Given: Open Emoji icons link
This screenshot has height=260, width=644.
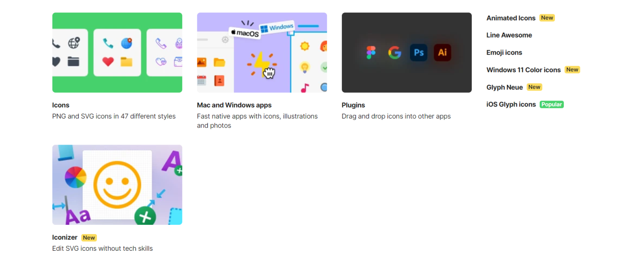Looking at the screenshot, I should 504,52.
